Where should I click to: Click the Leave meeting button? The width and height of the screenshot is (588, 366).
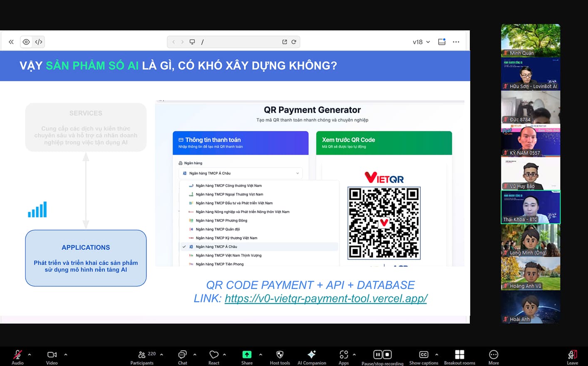tap(572, 356)
